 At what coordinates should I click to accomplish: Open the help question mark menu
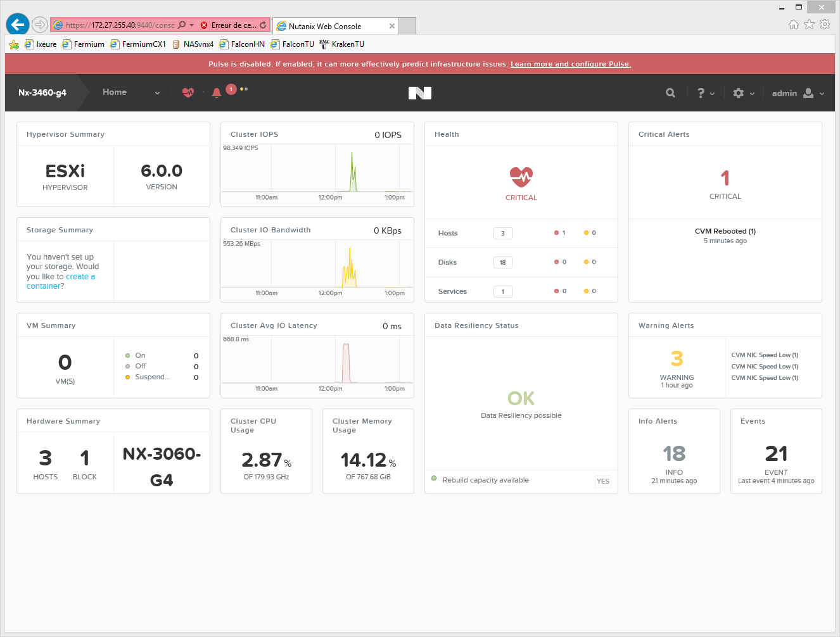click(705, 93)
